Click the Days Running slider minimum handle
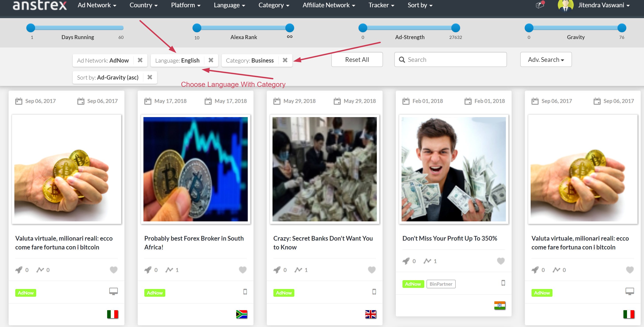 pos(30,28)
